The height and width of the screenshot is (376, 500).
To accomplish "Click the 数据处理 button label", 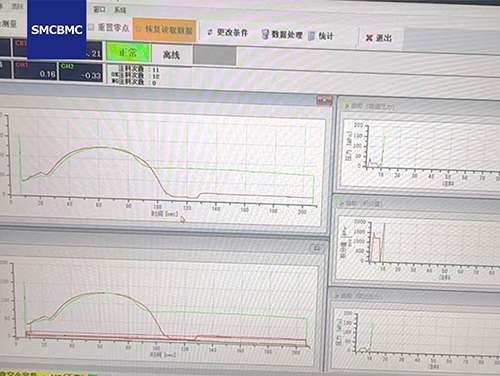I will [x=287, y=35].
